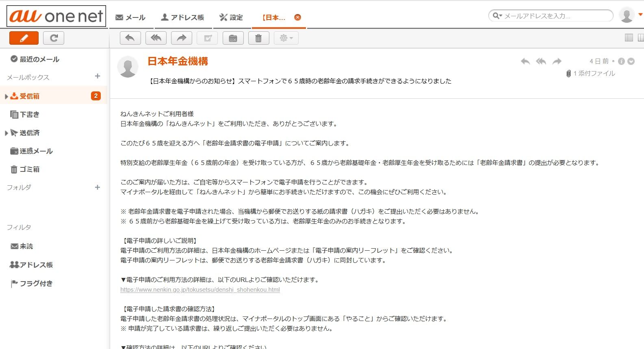The image size is (644, 349).
Task: Click the two-pane layout icon
Action: (629, 38)
